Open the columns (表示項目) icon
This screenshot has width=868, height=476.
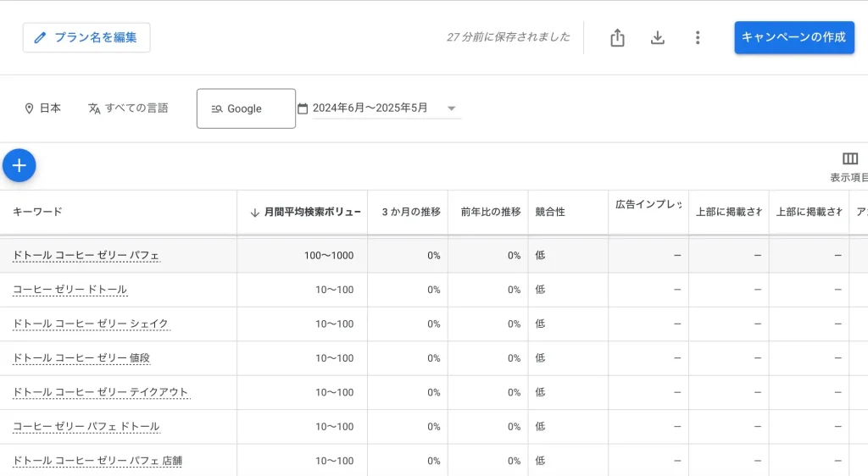[849, 159]
